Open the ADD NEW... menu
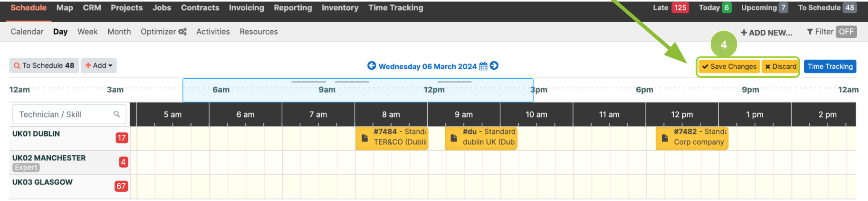 [x=766, y=32]
